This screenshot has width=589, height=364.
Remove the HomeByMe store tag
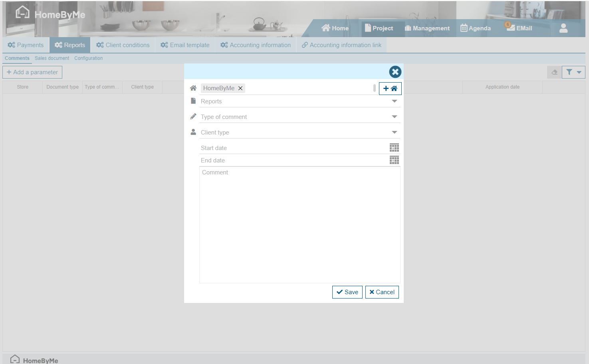pos(240,89)
